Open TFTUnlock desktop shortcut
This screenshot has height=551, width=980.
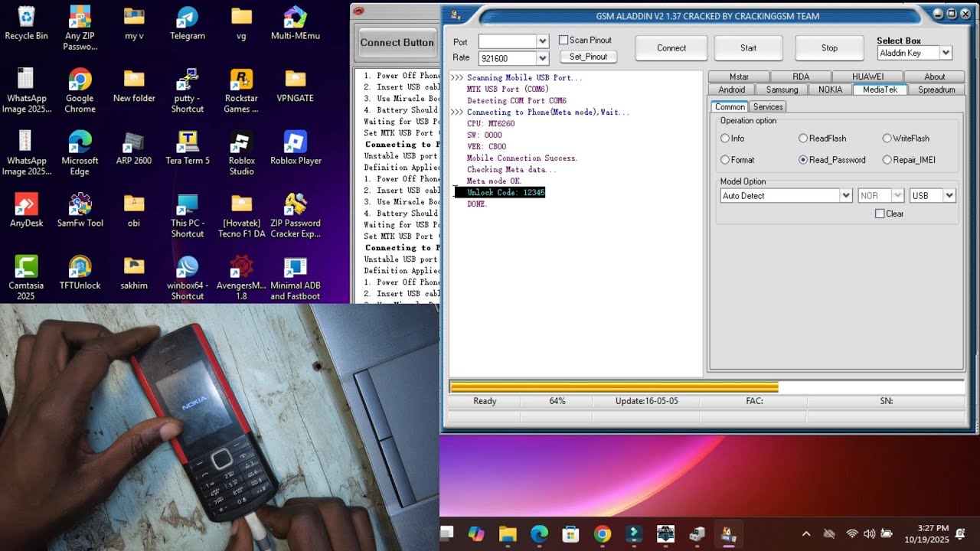80,272
